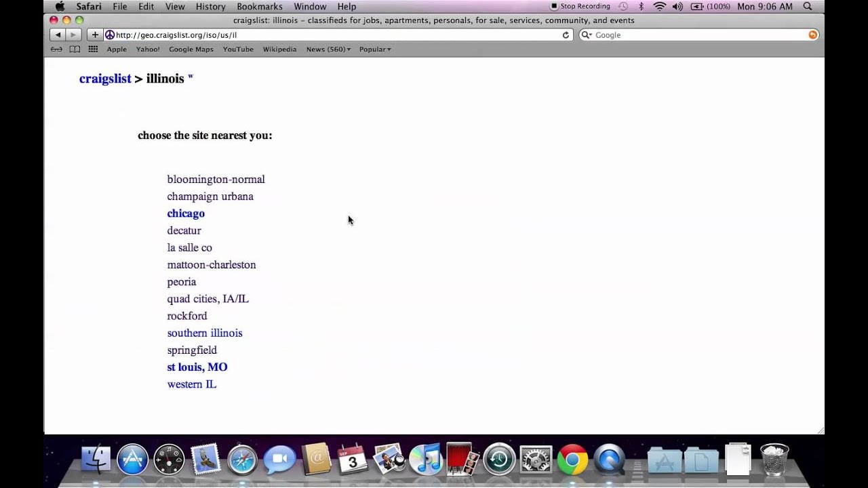Open Time Machine from the dock
This screenshot has height=488, width=868.
pyautogui.click(x=499, y=459)
